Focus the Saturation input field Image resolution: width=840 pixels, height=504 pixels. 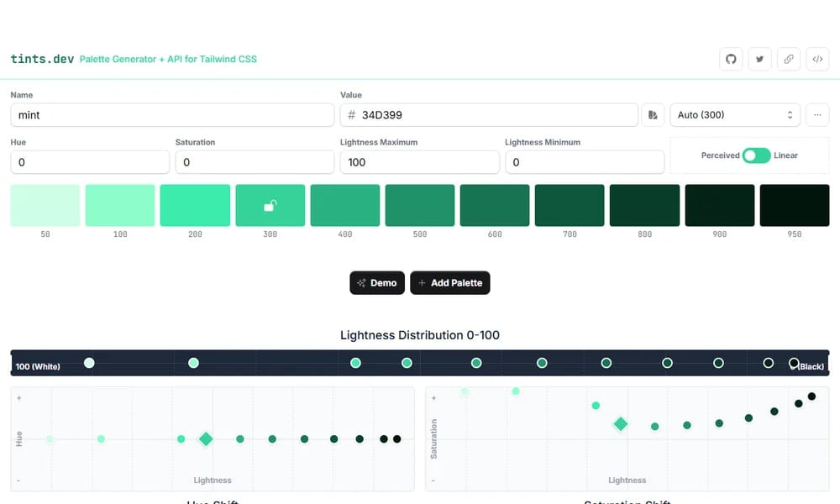[255, 162]
